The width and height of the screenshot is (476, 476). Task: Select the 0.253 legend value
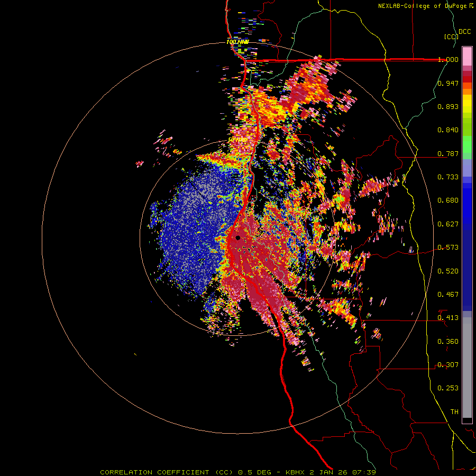(448, 388)
